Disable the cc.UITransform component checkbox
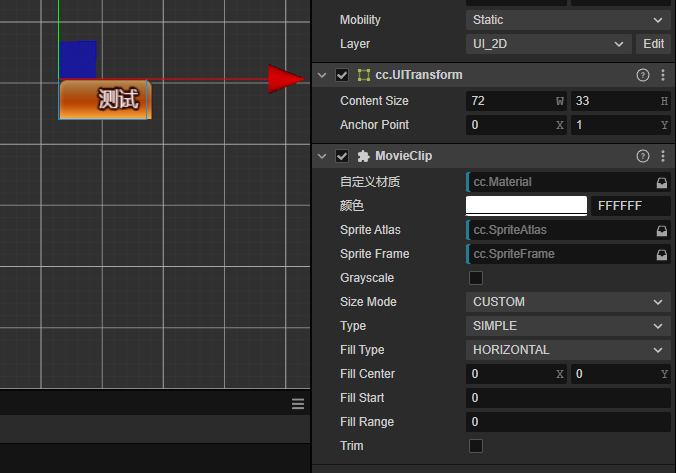The image size is (676, 473). pyautogui.click(x=342, y=75)
